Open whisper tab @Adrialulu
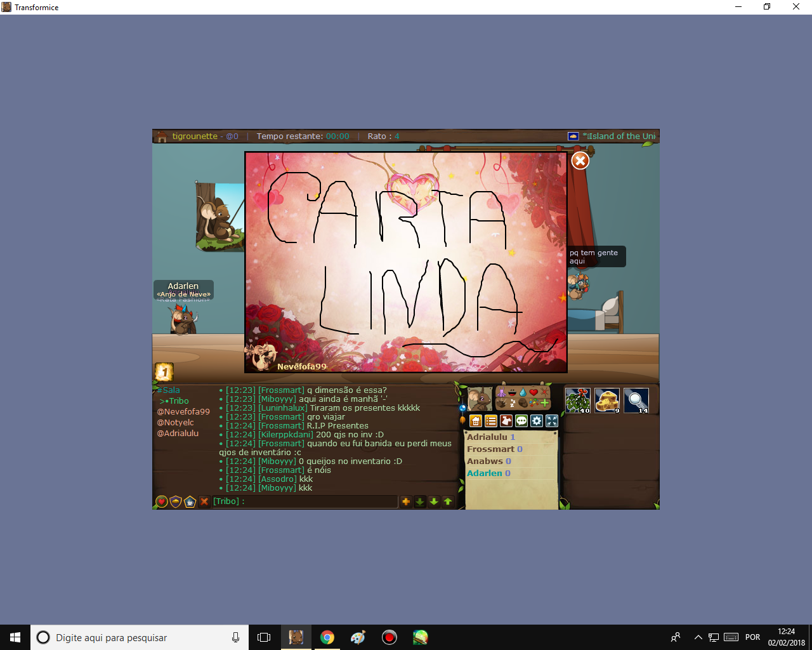The width and height of the screenshot is (812, 650). click(178, 434)
